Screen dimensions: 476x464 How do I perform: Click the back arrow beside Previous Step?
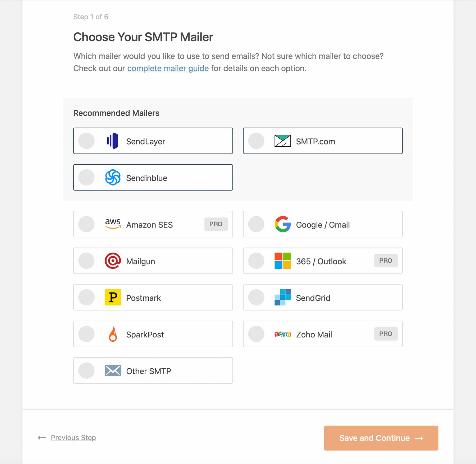41,438
